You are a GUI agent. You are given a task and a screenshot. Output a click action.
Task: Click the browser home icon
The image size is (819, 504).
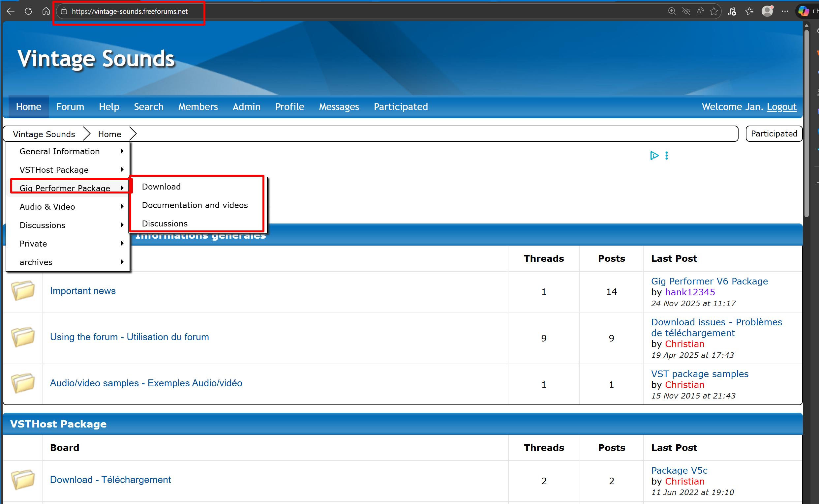pyautogui.click(x=46, y=11)
